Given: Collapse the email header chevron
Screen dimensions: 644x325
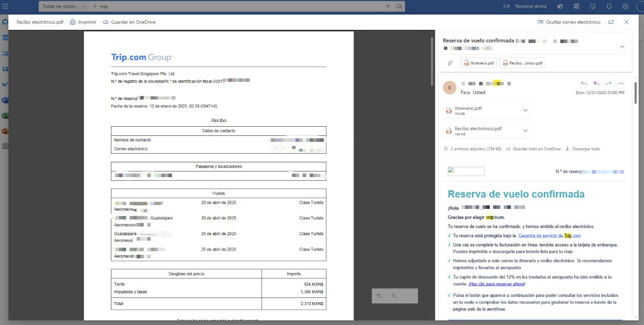Looking at the screenshot, I should pyautogui.click(x=622, y=47).
